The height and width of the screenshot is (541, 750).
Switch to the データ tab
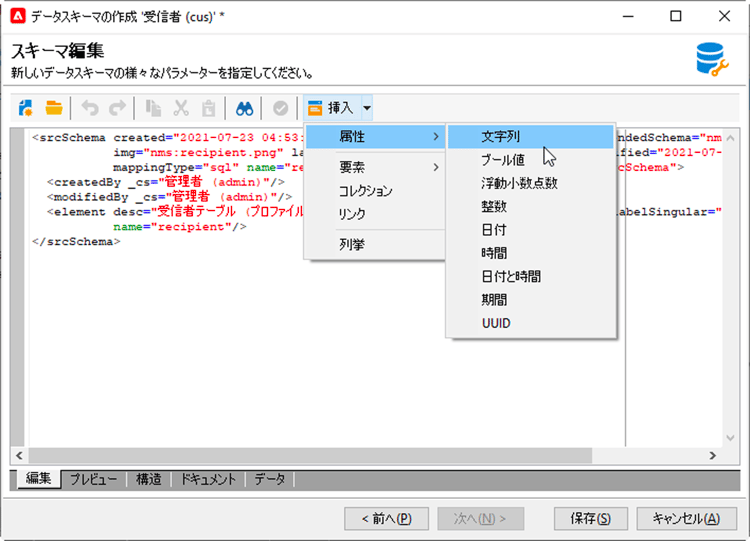click(270, 479)
